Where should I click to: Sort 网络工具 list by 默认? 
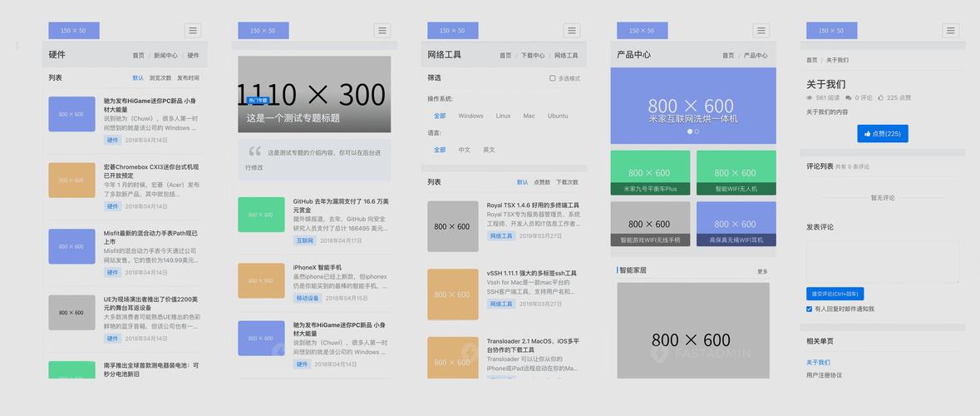pyautogui.click(x=523, y=183)
